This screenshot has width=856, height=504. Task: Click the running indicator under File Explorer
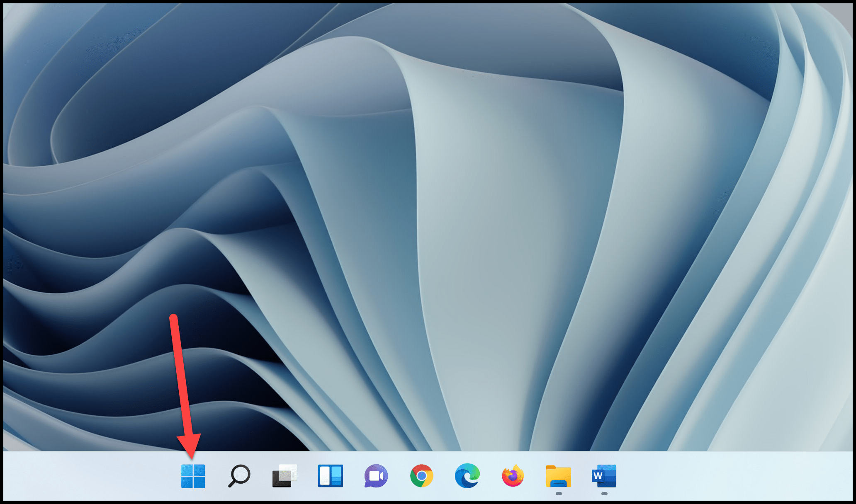pos(559,494)
